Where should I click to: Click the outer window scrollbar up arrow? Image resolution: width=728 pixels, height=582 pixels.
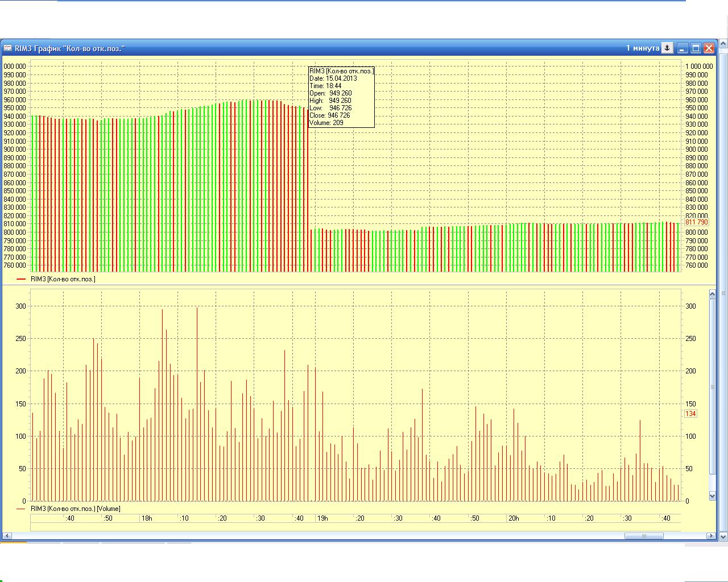pyautogui.click(x=723, y=44)
